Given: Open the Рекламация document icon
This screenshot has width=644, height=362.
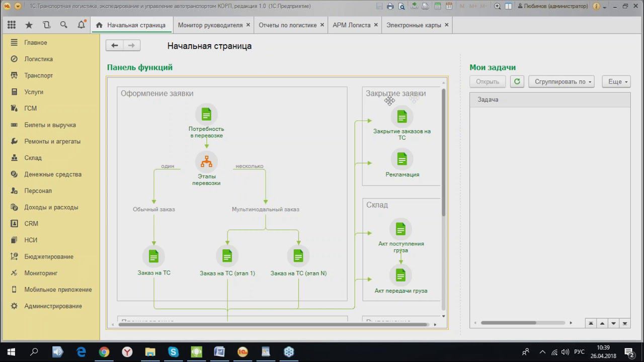Looking at the screenshot, I should pyautogui.click(x=401, y=160).
